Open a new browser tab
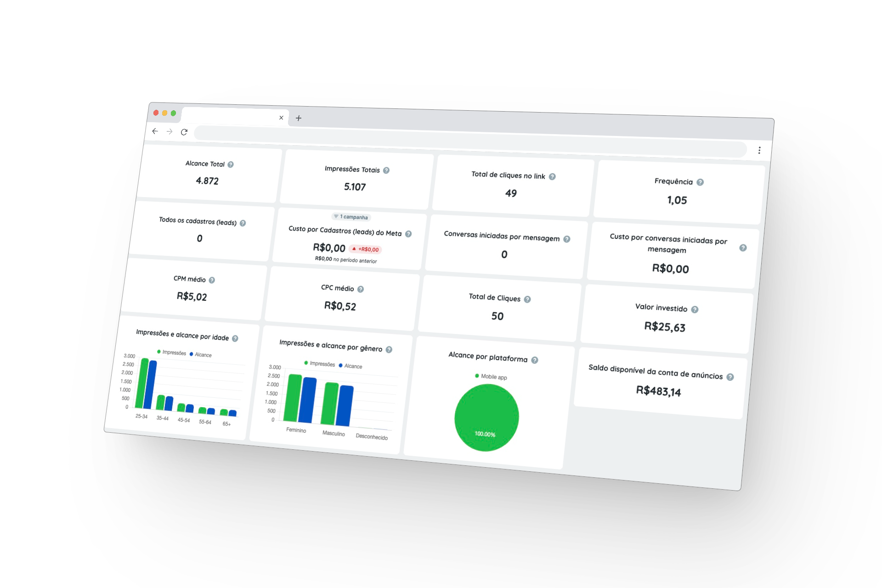882x588 pixels. pyautogui.click(x=299, y=119)
